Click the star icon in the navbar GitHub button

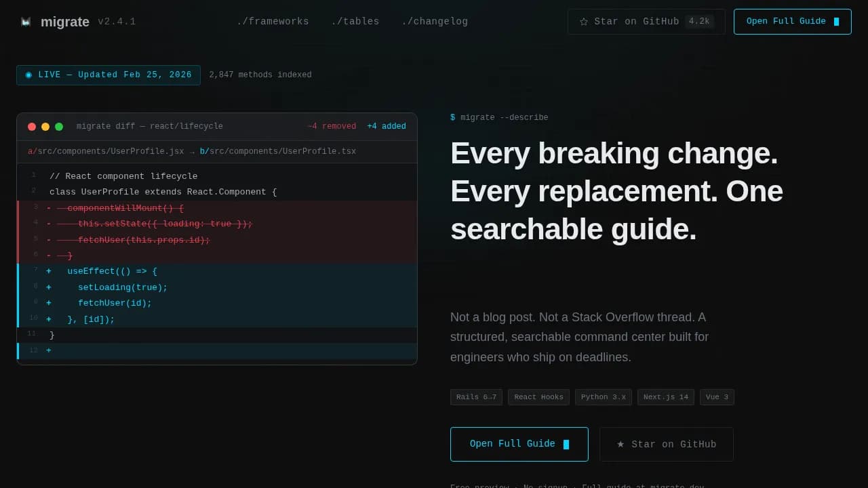[x=584, y=21]
